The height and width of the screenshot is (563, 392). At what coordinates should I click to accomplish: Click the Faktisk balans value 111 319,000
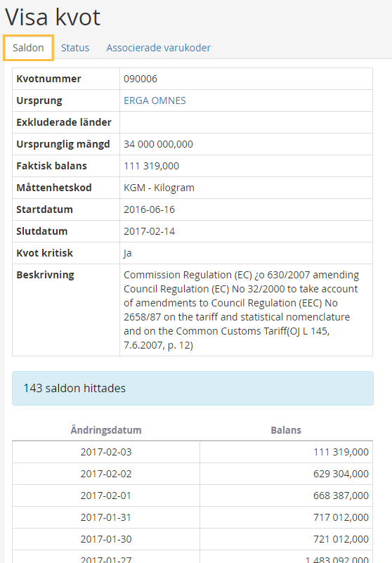tap(152, 166)
